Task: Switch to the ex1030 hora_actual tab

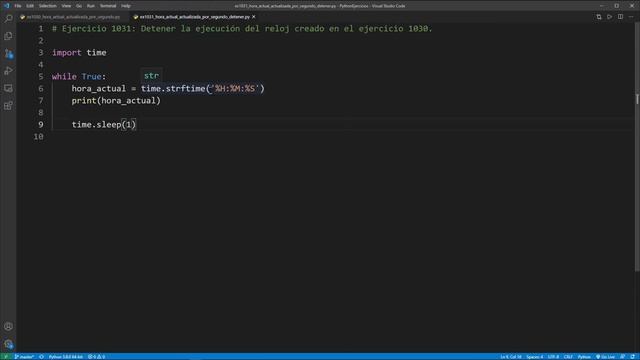Action: point(73,17)
